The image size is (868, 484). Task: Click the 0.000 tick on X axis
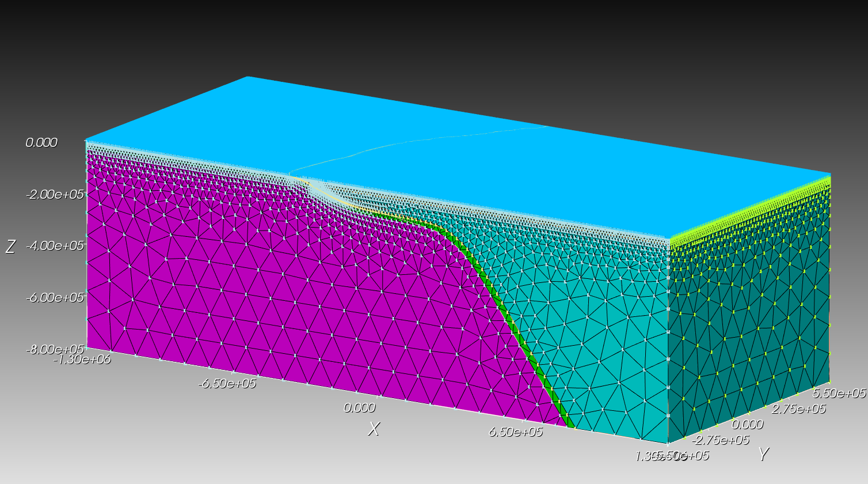359,407
